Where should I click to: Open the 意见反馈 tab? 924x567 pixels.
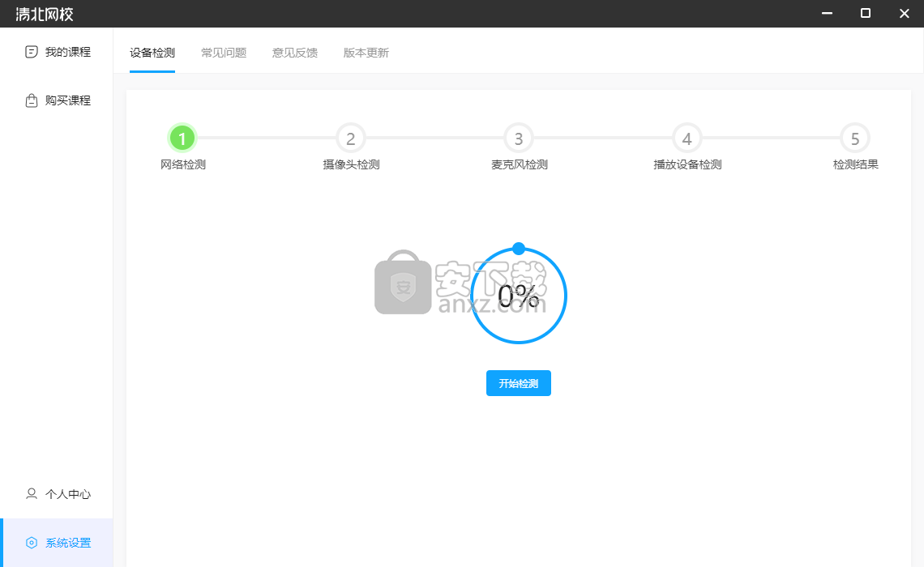[295, 53]
